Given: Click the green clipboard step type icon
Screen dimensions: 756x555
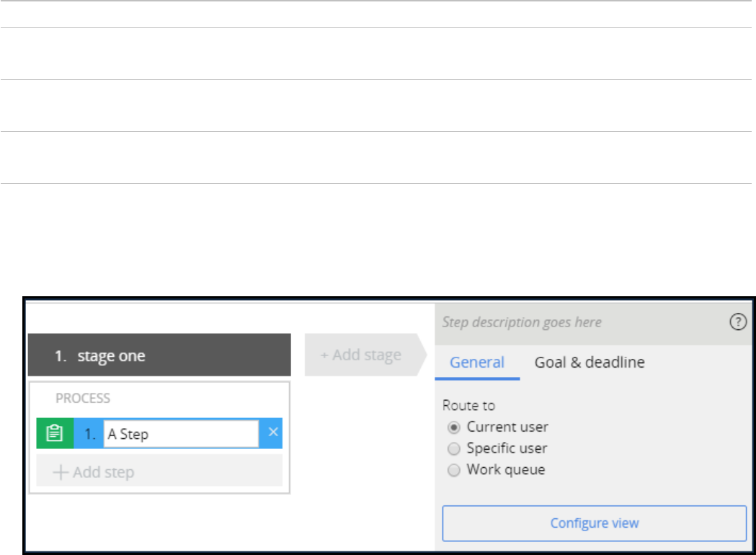Looking at the screenshot, I should tap(55, 434).
